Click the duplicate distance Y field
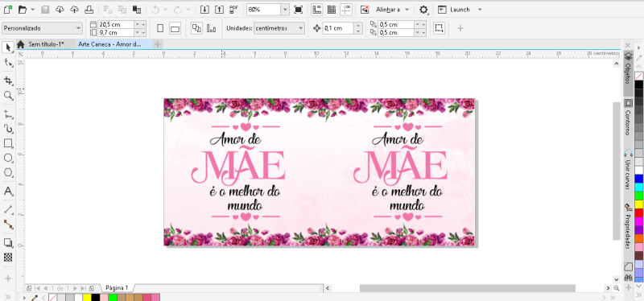 pyautogui.click(x=396, y=32)
